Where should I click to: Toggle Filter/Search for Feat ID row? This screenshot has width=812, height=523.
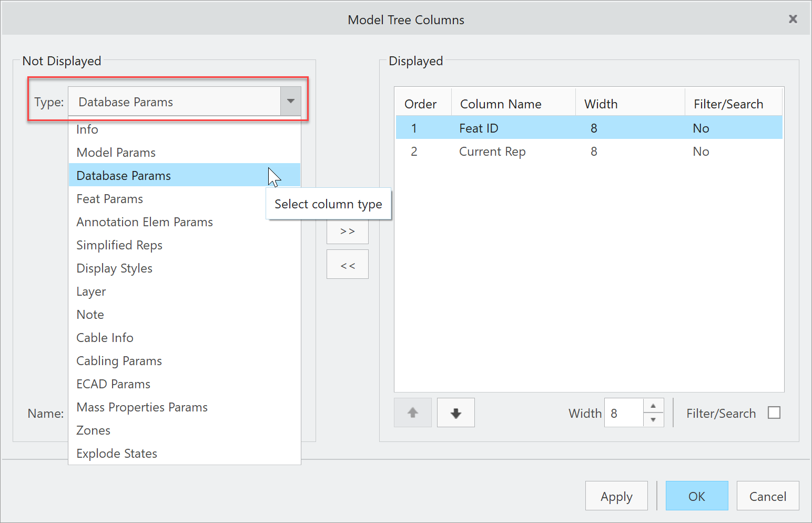click(701, 127)
